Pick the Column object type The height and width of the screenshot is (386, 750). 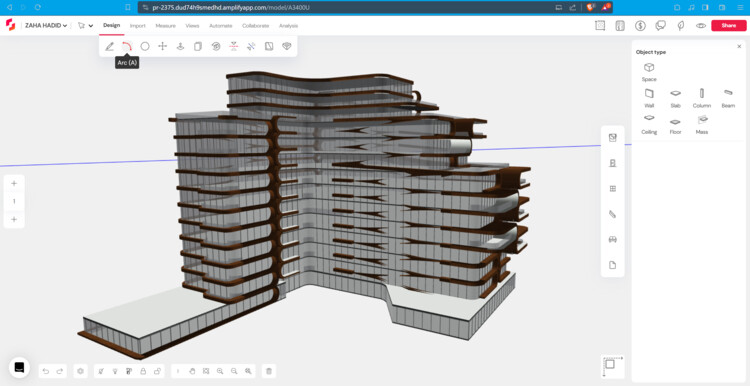pos(702,98)
